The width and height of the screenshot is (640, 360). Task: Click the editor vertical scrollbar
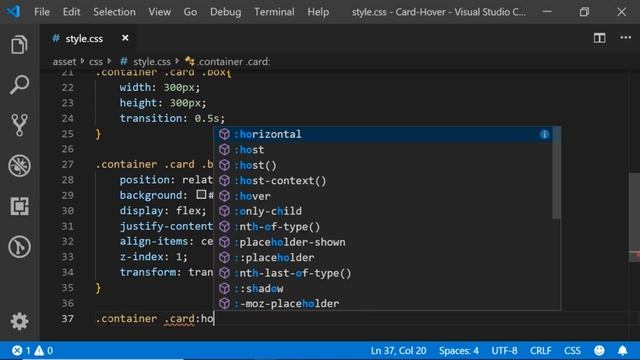[634, 216]
